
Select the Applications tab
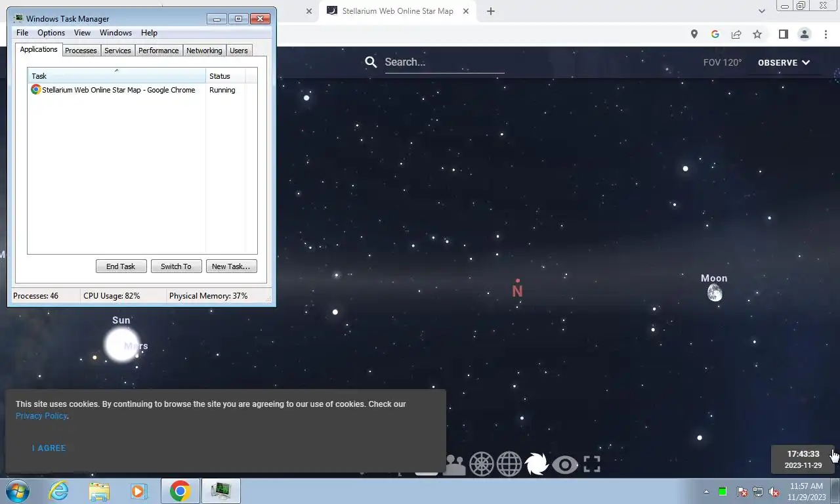click(39, 49)
